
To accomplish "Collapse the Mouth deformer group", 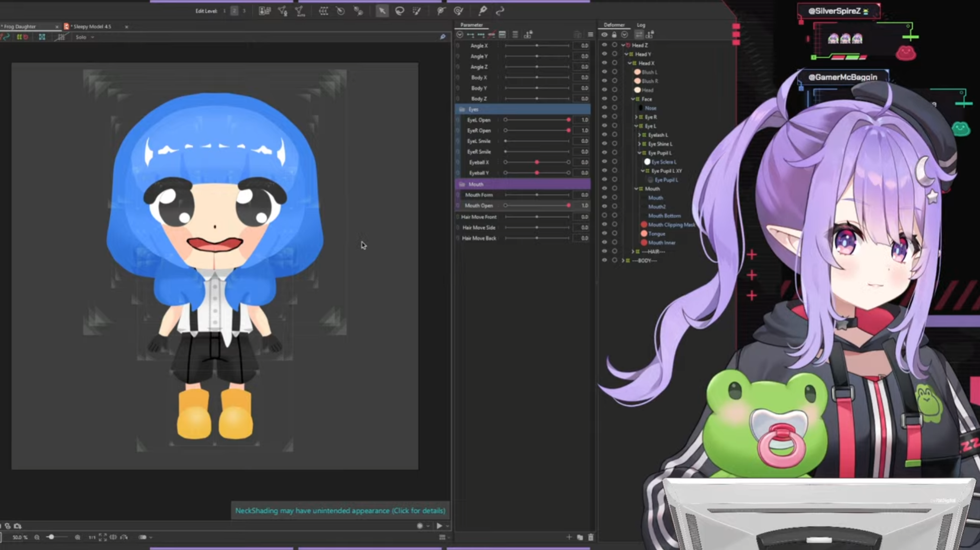I will point(636,189).
